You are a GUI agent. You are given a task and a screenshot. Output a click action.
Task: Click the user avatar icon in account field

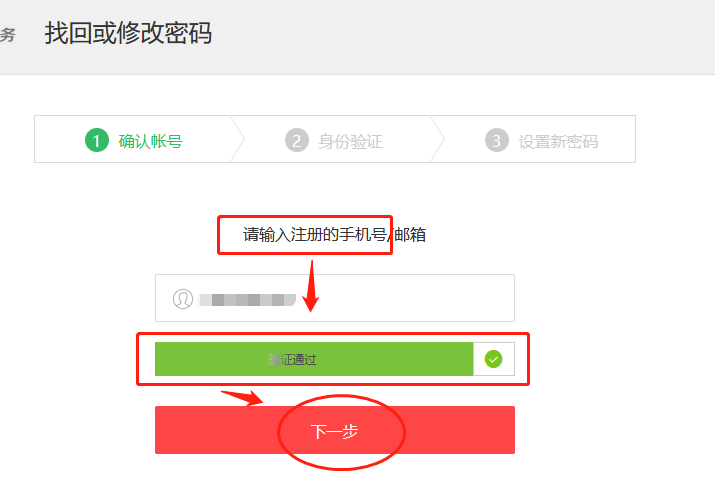[x=183, y=299]
